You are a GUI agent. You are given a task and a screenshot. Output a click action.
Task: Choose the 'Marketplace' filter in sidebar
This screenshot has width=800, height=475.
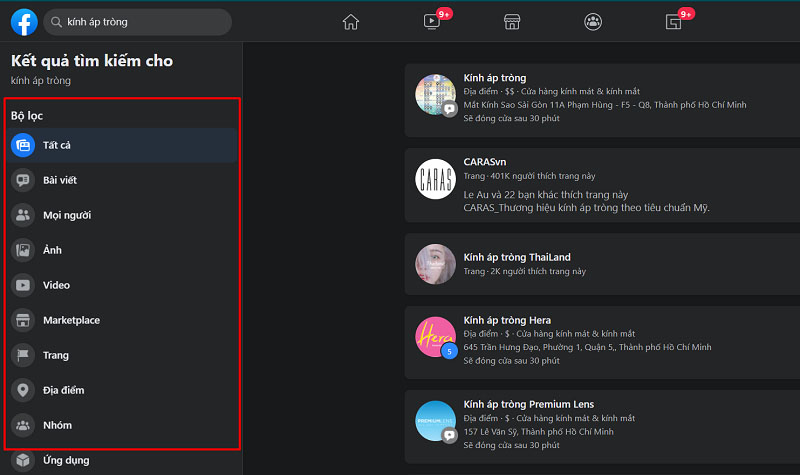click(70, 320)
